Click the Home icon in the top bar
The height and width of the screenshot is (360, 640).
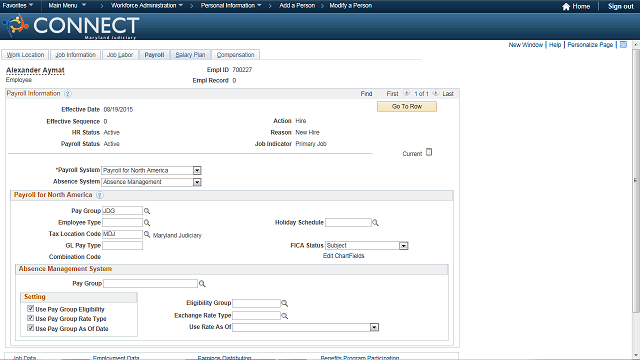(566, 7)
